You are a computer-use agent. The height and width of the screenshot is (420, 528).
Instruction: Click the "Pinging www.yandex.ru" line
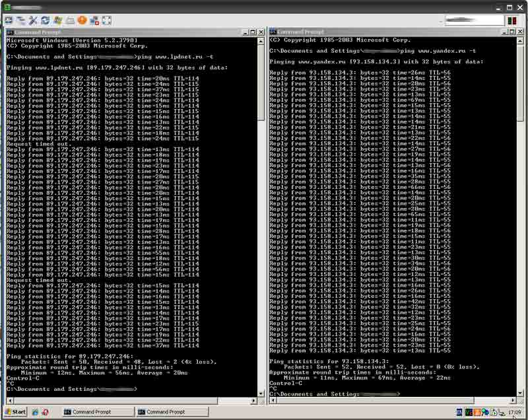pyautogui.click(x=376, y=61)
